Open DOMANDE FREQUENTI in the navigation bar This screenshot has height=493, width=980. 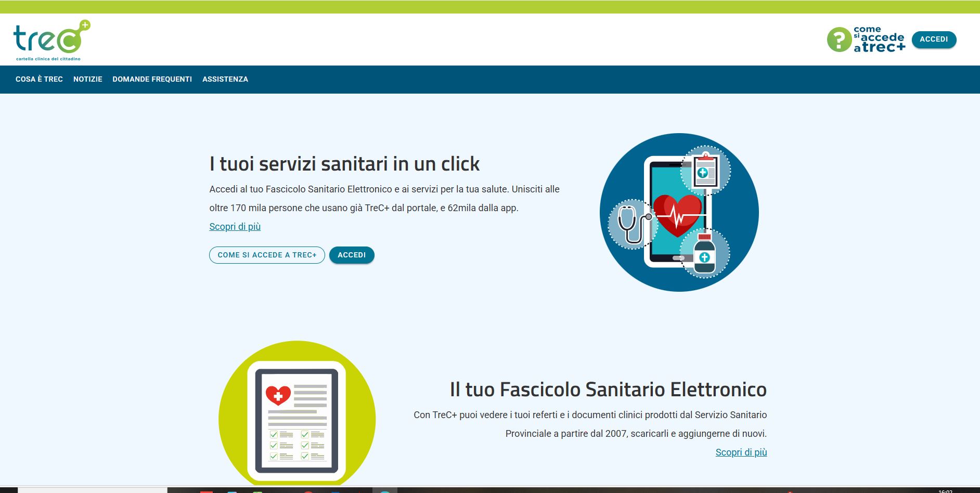point(152,79)
